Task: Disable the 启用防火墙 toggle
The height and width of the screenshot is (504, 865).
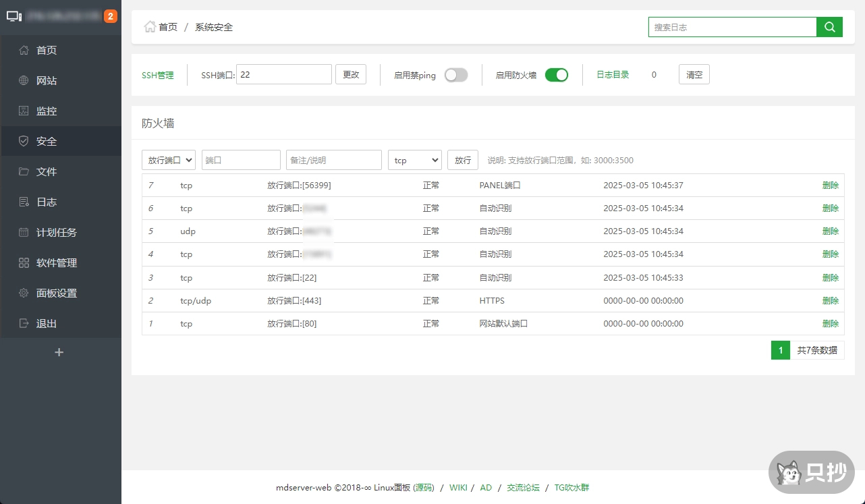Action: [557, 75]
